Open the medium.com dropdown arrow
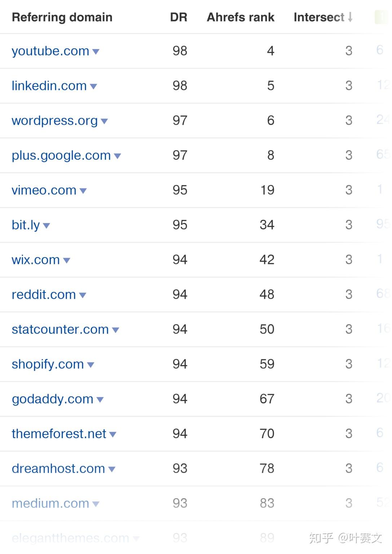392x554 pixels. 96,504
